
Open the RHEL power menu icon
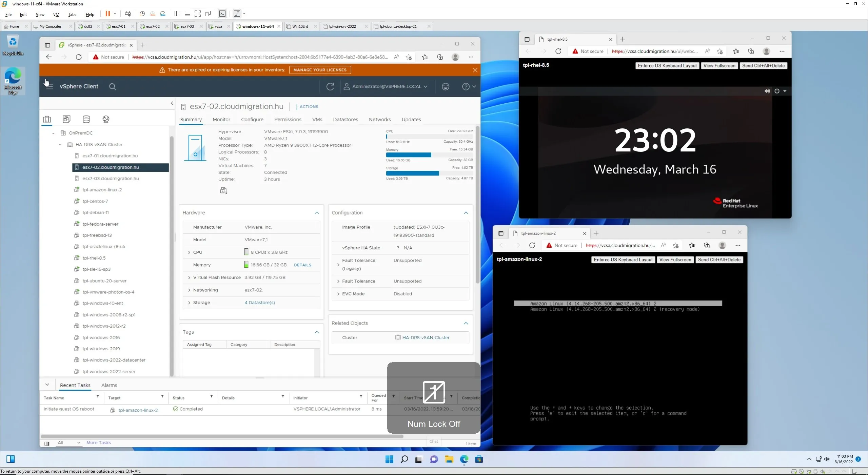click(x=777, y=91)
